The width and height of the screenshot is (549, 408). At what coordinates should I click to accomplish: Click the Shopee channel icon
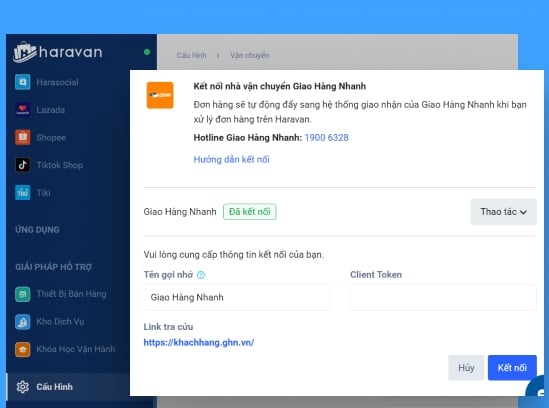click(23, 137)
